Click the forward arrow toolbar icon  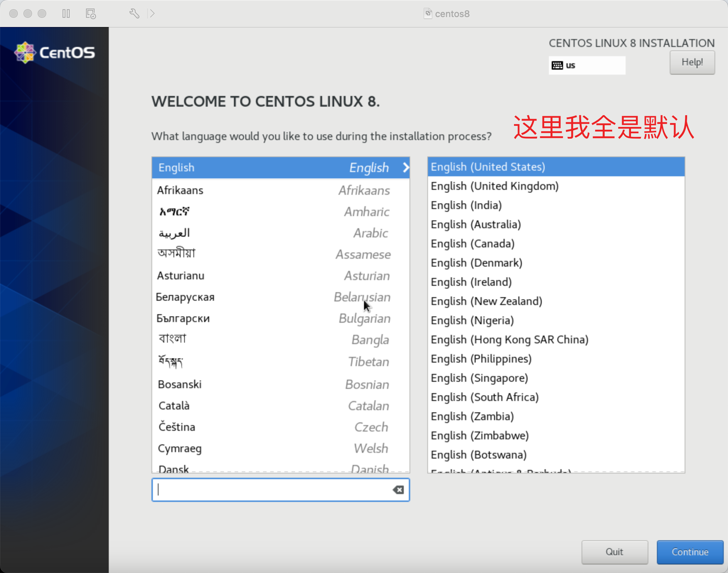[x=152, y=14]
